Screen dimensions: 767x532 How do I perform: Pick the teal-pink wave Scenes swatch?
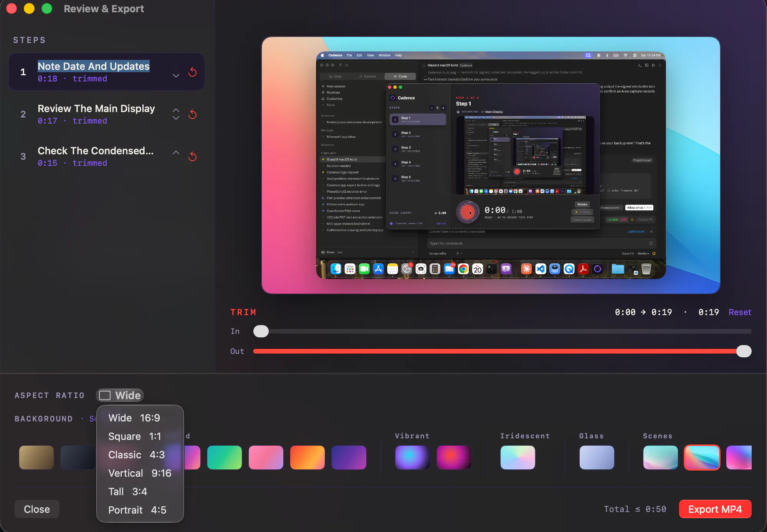pyautogui.click(x=661, y=458)
